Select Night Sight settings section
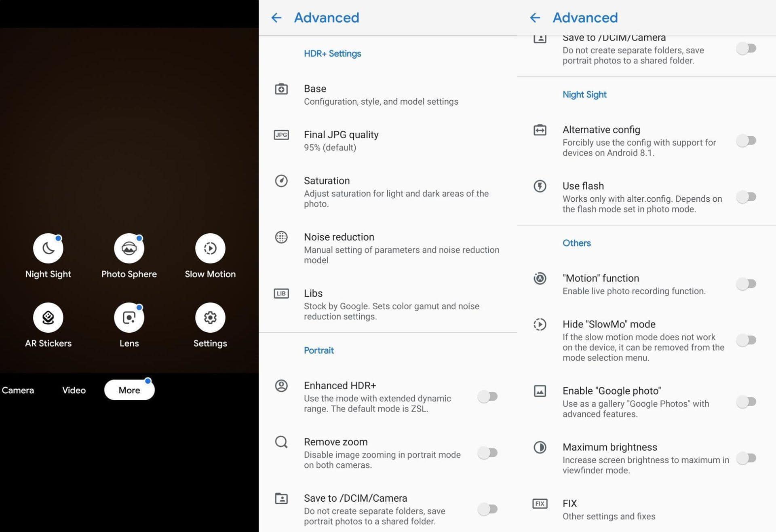 point(584,94)
